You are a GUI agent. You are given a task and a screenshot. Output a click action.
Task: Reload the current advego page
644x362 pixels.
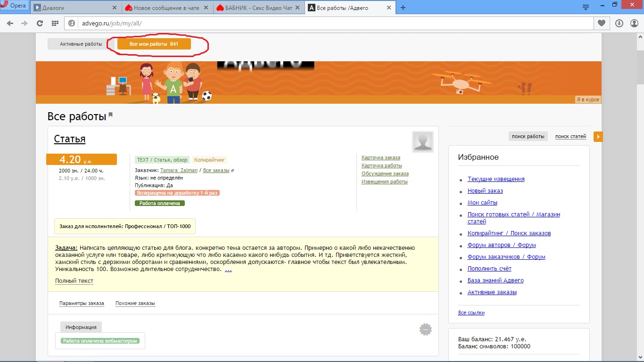pos(40,23)
